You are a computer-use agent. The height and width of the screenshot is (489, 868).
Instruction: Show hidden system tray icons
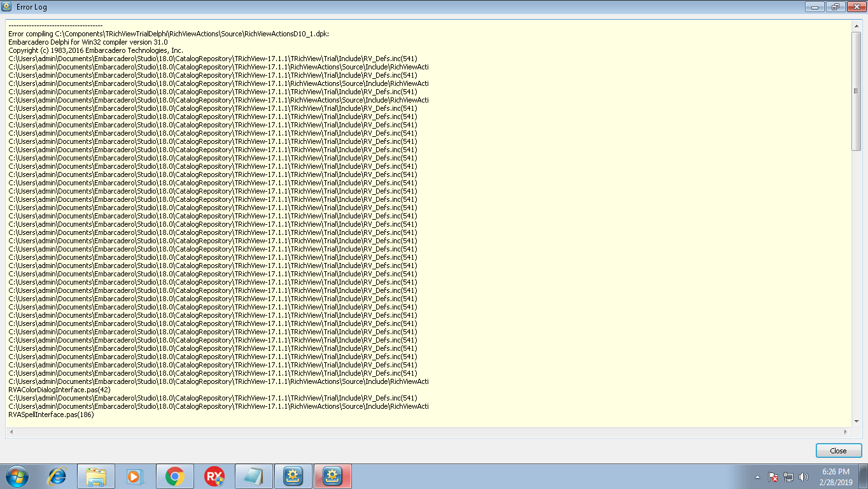coord(757,476)
